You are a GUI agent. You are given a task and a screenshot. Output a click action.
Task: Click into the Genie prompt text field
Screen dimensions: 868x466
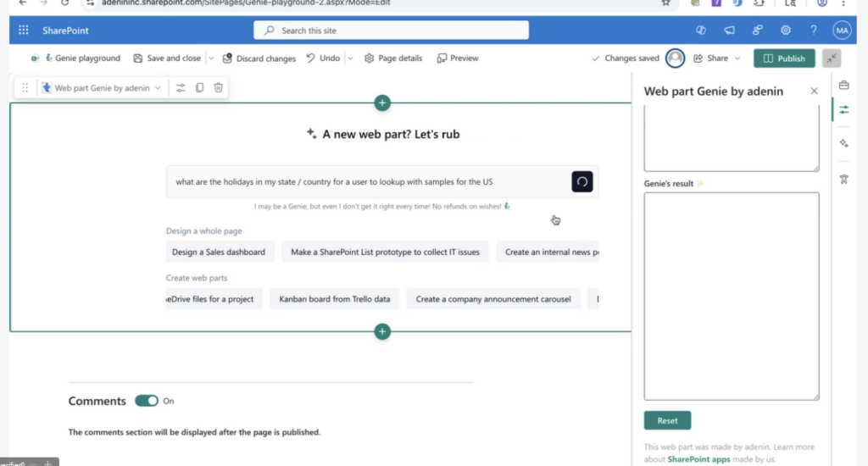(368, 181)
